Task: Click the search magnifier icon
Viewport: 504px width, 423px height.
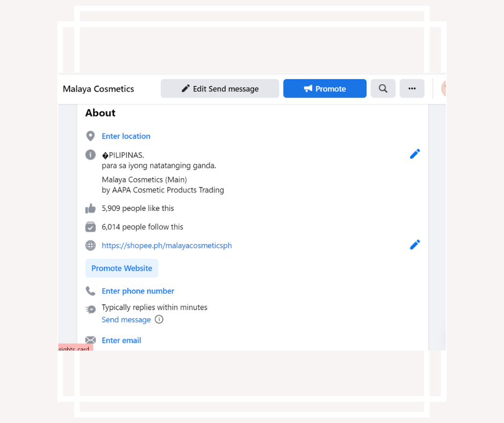Action: [x=383, y=89]
